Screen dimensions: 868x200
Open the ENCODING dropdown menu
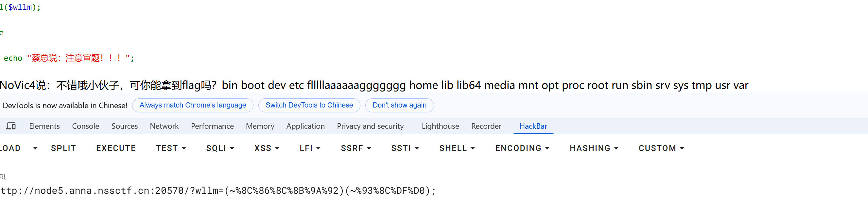click(x=522, y=148)
